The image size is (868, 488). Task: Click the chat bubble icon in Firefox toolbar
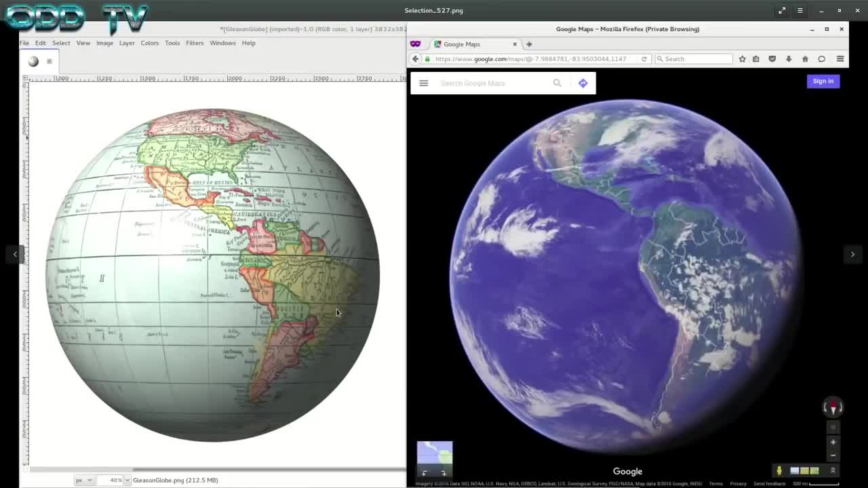(821, 59)
